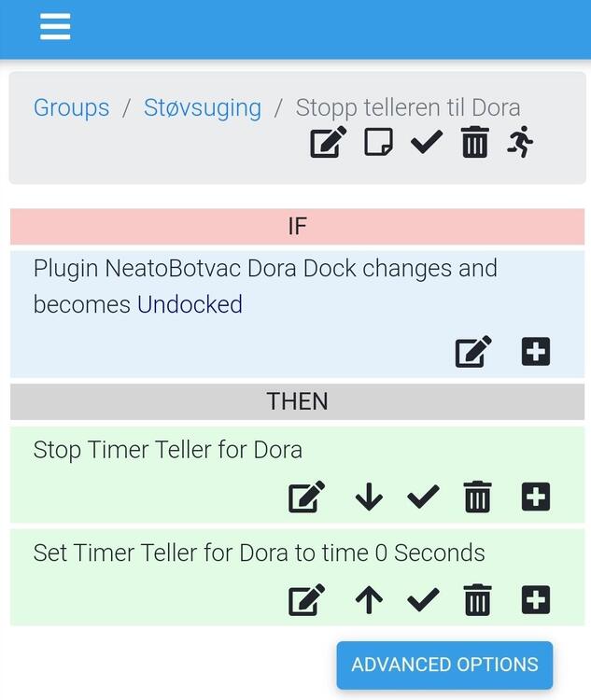Image resolution: width=591 pixels, height=700 pixels.
Task: Toggle the Set Timer action checkmark
Action: tap(423, 599)
